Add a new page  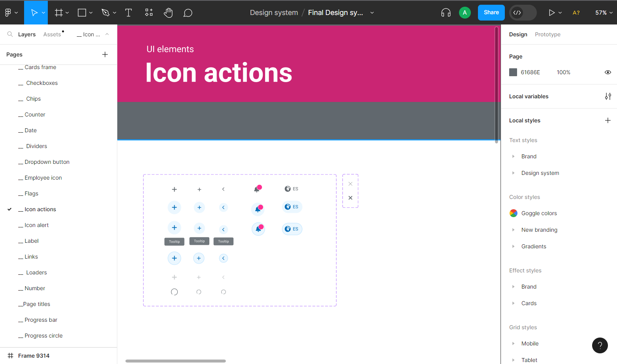pos(105,54)
